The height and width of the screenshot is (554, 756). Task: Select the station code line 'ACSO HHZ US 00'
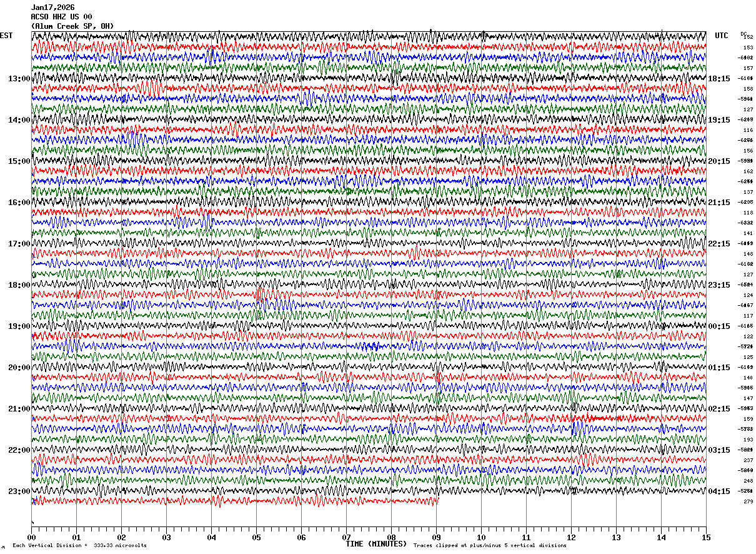[x=61, y=17]
